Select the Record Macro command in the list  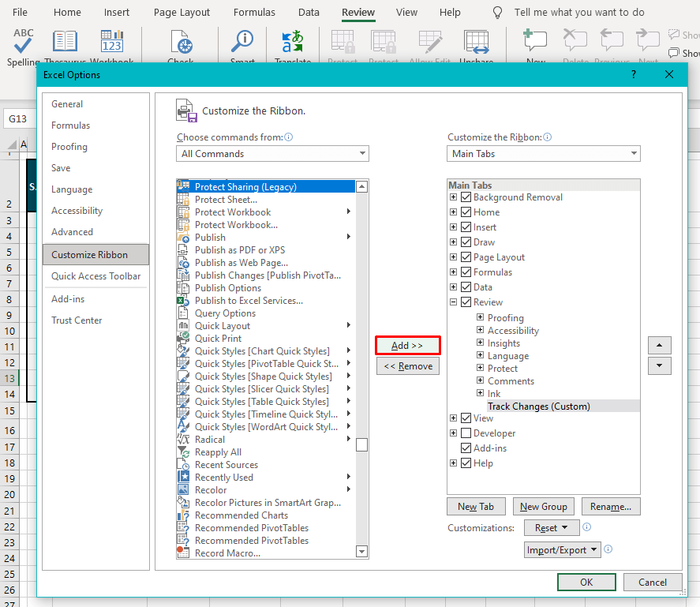click(229, 552)
